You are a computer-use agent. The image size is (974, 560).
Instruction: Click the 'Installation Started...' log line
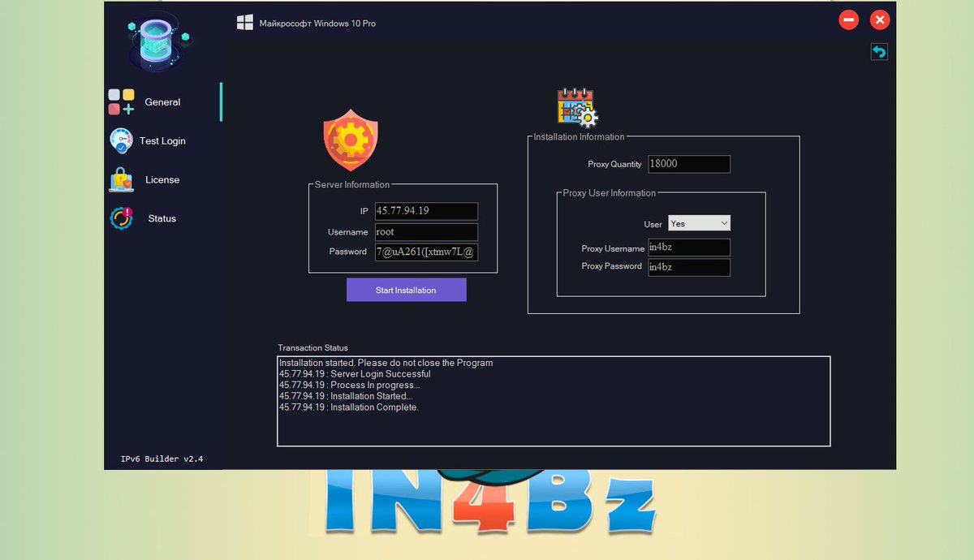click(346, 396)
